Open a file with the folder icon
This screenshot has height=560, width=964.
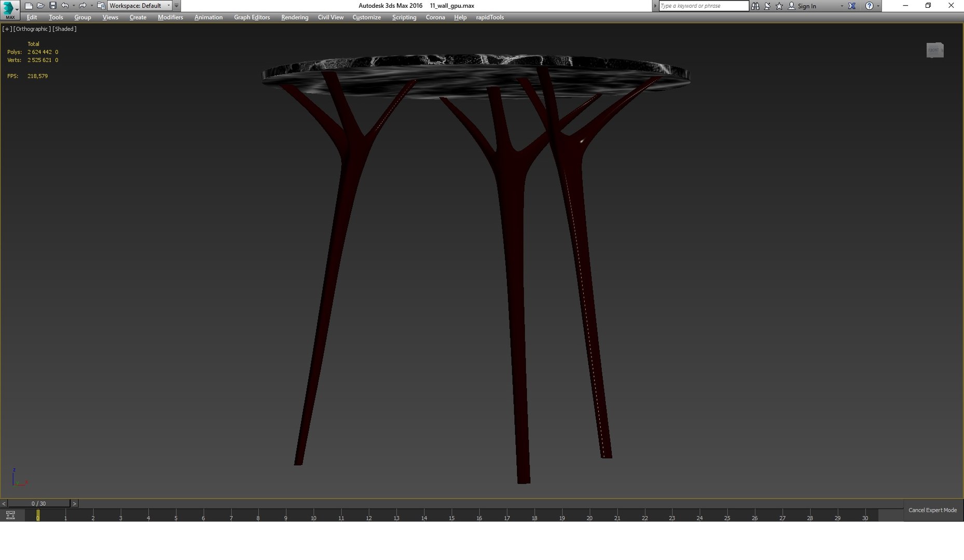click(40, 6)
